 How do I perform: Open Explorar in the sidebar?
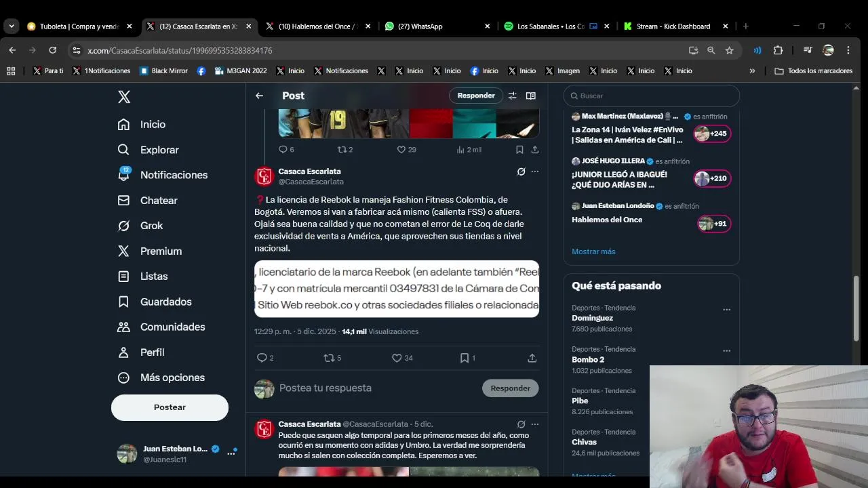point(148,150)
